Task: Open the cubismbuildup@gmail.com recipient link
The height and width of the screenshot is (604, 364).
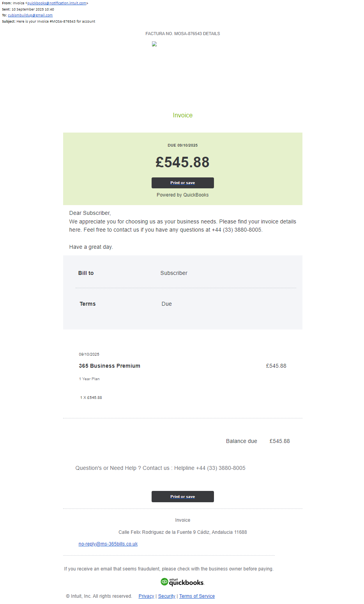Action: click(30, 15)
